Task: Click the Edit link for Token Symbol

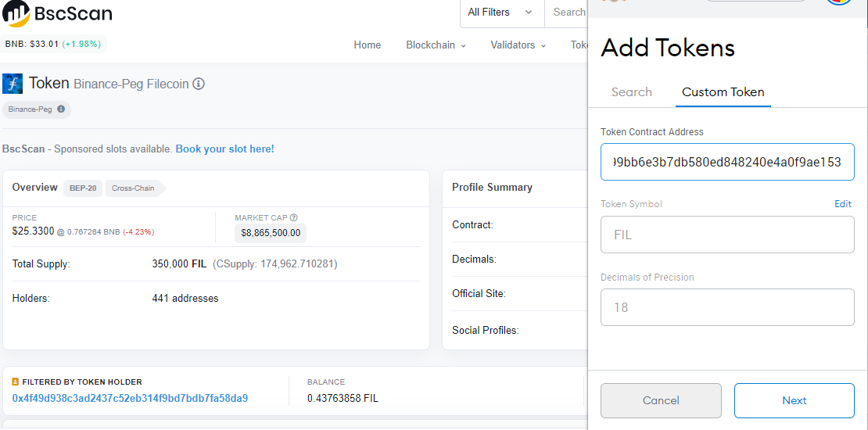Action: (842, 204)
